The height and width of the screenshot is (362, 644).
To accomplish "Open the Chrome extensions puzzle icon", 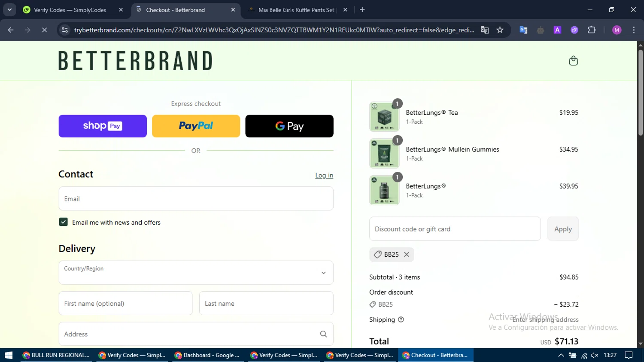I will coord(592,30).
